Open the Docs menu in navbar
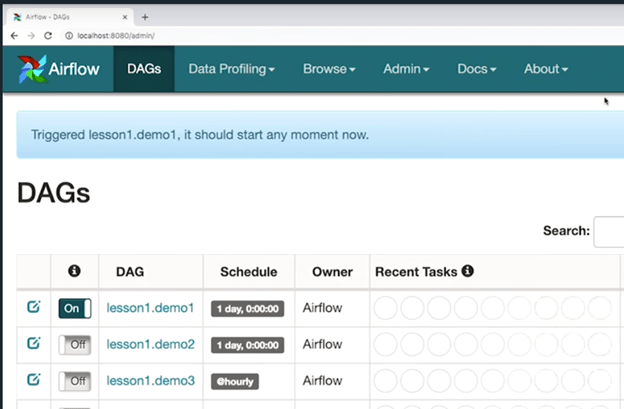This screenshot has height=409, width=624. [x=476, y=69]
